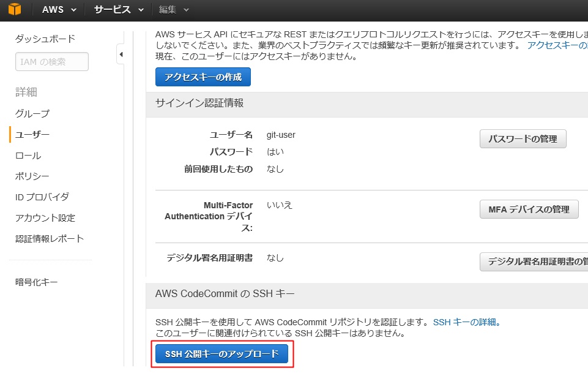Open the AWS dropdown menu
This screenshot has height=373, width=588.
59,10
